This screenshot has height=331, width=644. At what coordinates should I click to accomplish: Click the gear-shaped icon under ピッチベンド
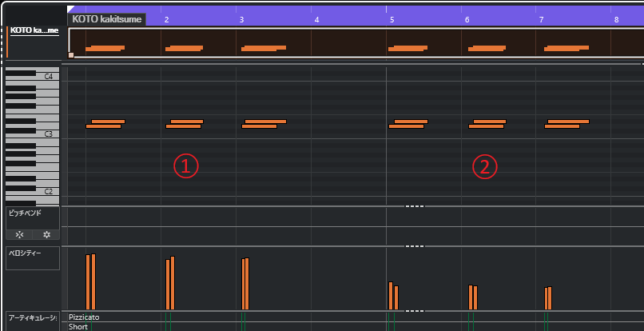(46, 235)
